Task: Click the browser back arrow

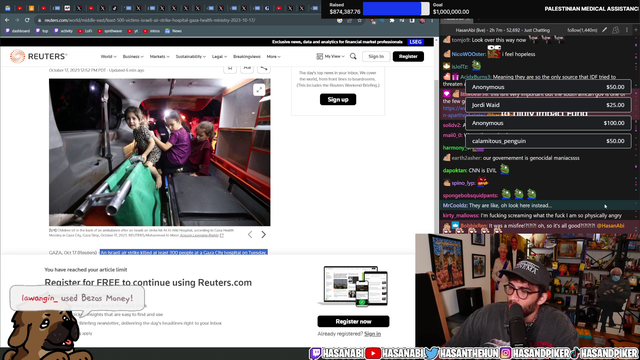Action: (7, 20)
